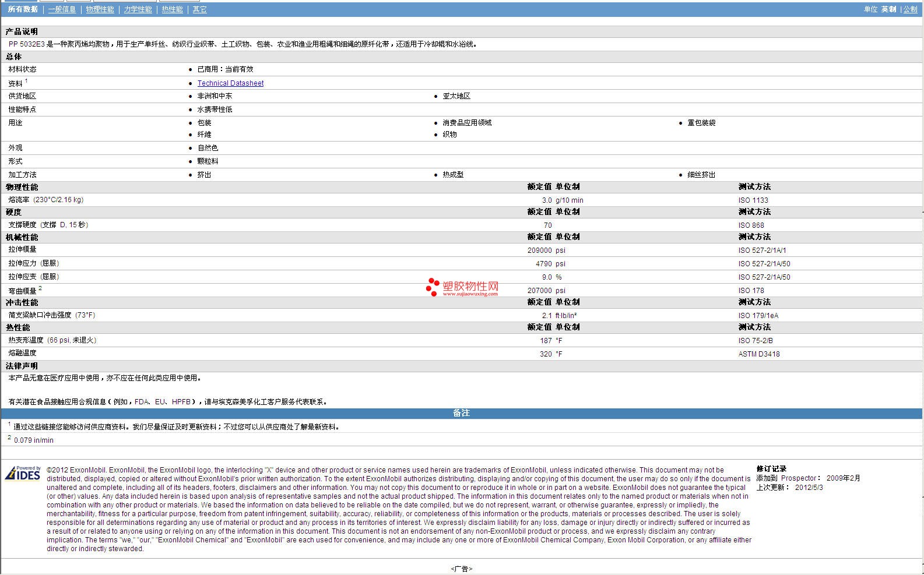Viewport: 924px width, 575px height.
Task: Click the 热变形温度 row label
Action: [x=52, y=340]
